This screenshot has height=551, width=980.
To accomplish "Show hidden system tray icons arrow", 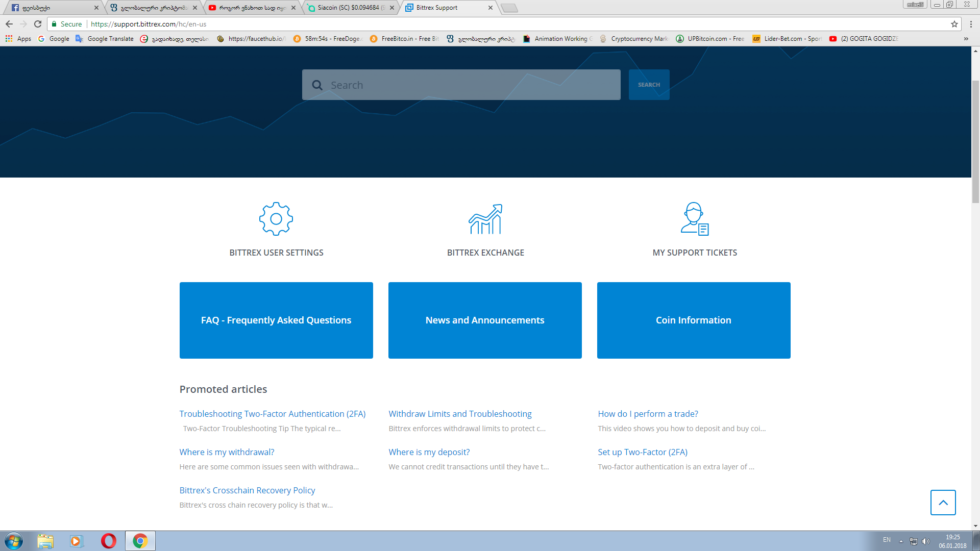I will coord(901,541).
